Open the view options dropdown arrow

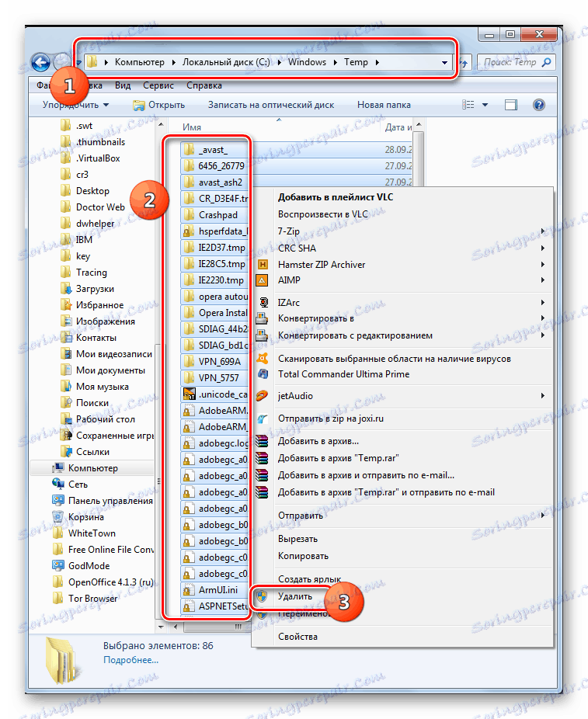click(x=485, y=105)
